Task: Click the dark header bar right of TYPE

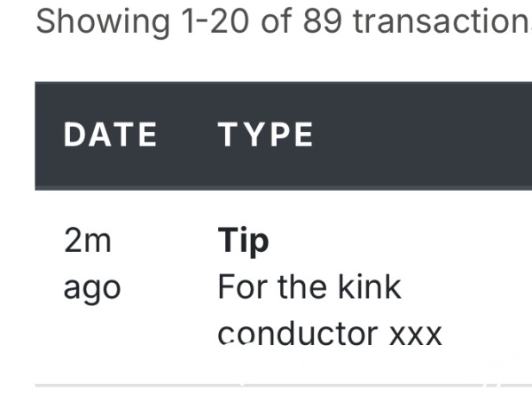Action: coord(422,136)
